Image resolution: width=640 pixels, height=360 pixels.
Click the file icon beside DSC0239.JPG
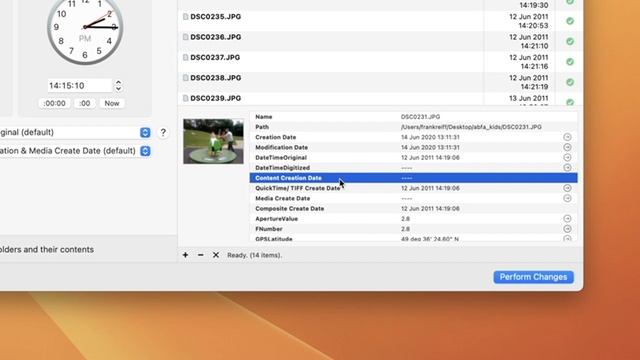tap(185, 98)
